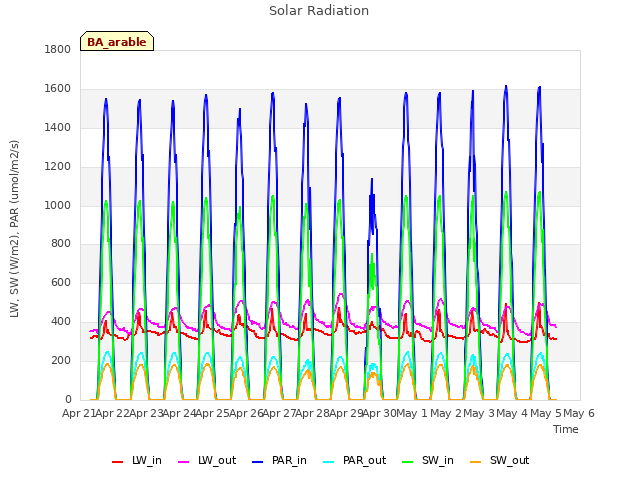Click the orange SW_out legend swatch
The height and width of the screenshot is (480, 640).
476,462
